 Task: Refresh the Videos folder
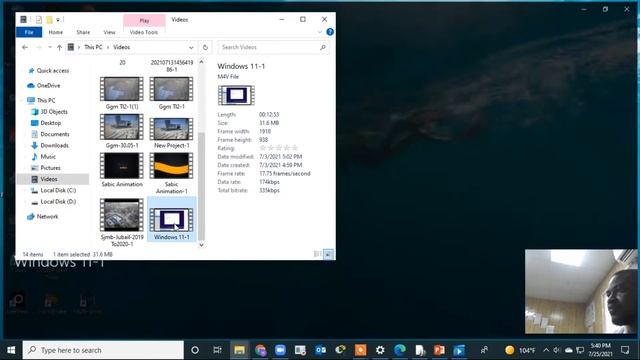(205, 47)
